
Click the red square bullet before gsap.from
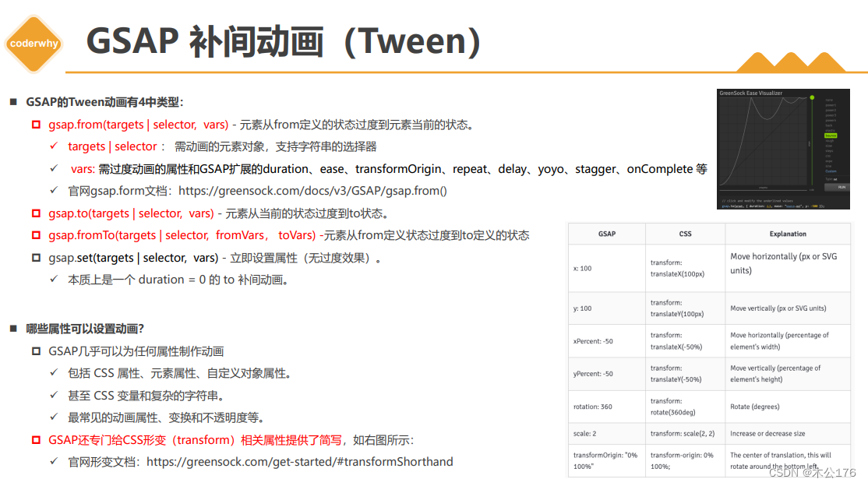coord(37,125)
